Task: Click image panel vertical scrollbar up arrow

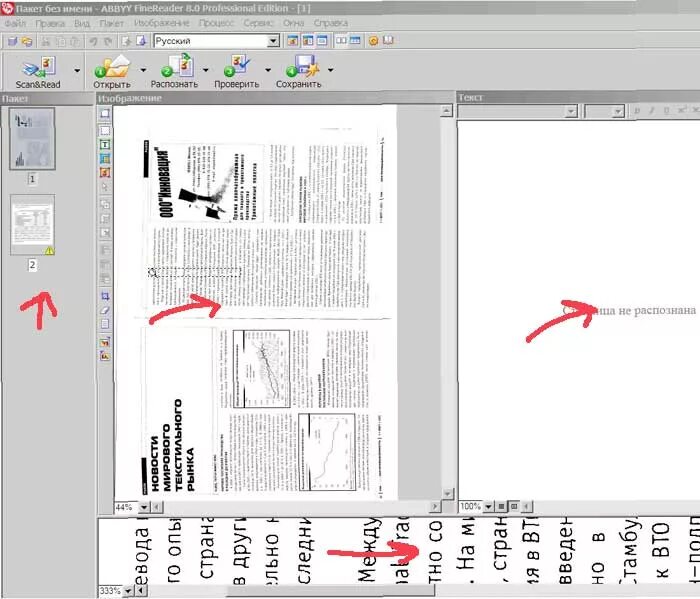Action: pyautogui.click(x=446, y=111)
